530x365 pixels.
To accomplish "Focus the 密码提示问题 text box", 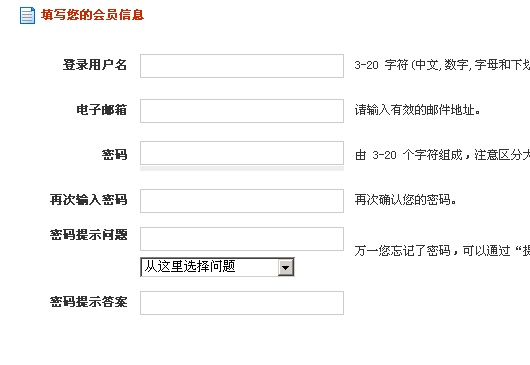I will tap(242, 239).
